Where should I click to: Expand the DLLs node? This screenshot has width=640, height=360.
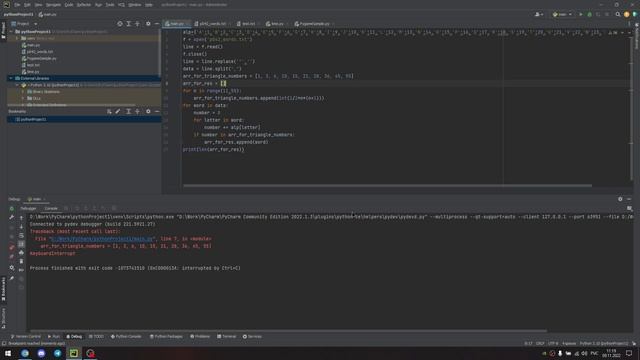tap(23, 98)
